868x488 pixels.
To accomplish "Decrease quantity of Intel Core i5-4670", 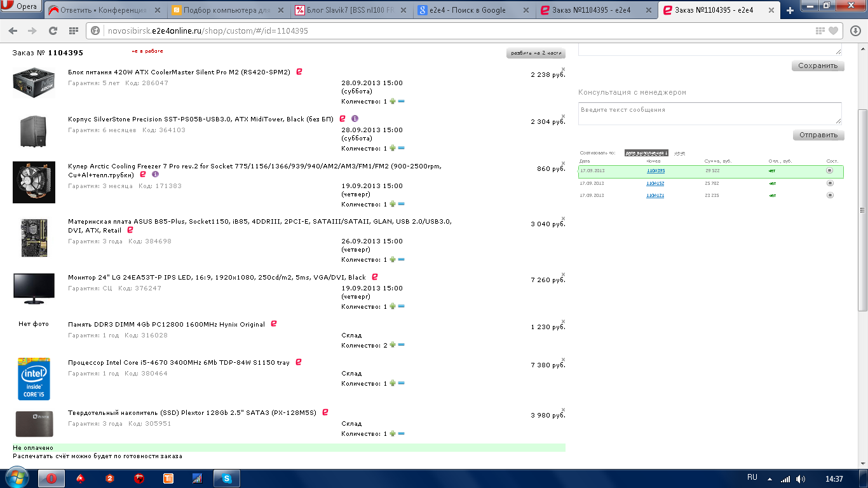I will [x=402, y=383].
